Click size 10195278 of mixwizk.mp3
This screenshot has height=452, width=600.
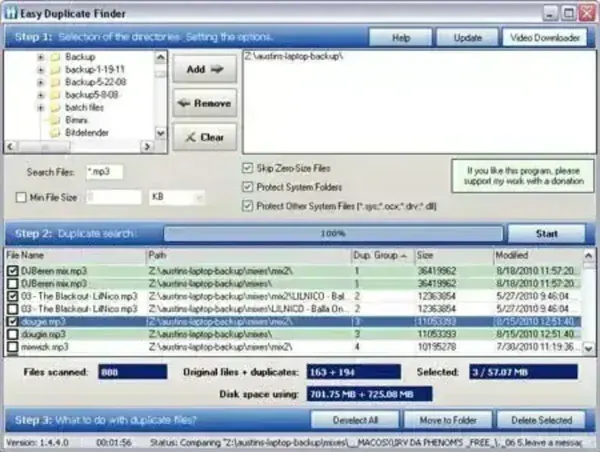[x=437, y=347]
